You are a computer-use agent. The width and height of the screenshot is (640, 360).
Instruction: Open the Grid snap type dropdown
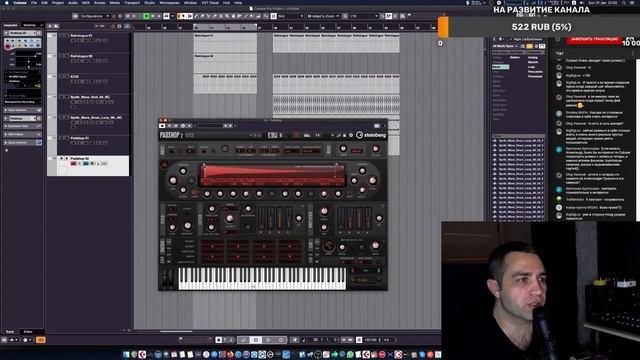[x=290, y=16]
